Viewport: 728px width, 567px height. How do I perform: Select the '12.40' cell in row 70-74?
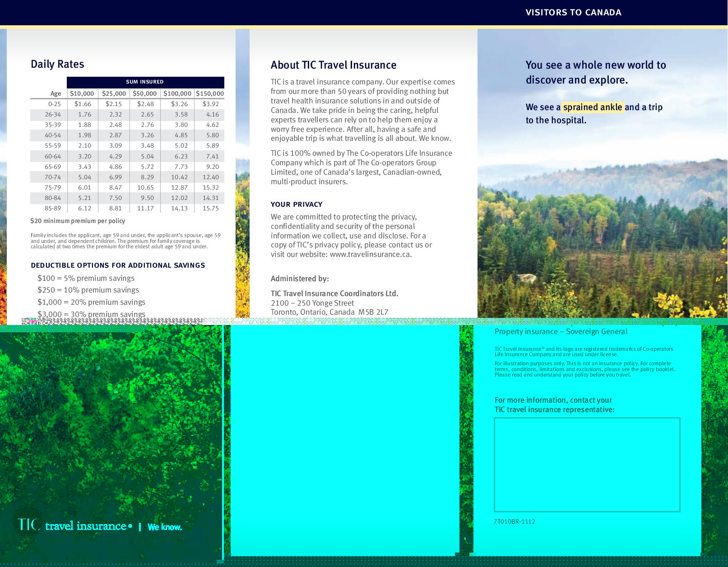[x=211, y=177]
